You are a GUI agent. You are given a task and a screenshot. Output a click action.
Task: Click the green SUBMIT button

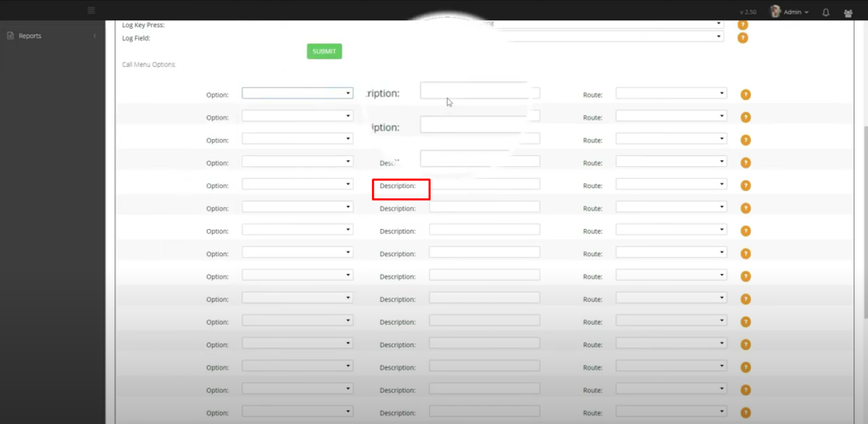click(325, 52)
